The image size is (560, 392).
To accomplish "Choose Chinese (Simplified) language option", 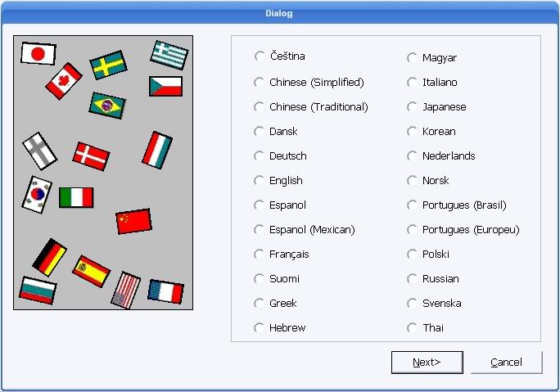I will tap(260, 82).
